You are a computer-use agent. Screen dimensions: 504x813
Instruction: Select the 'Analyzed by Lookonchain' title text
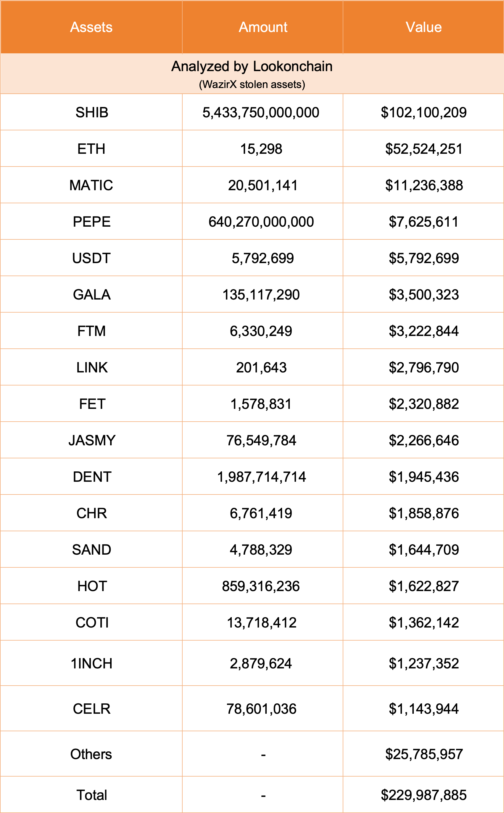252,66
